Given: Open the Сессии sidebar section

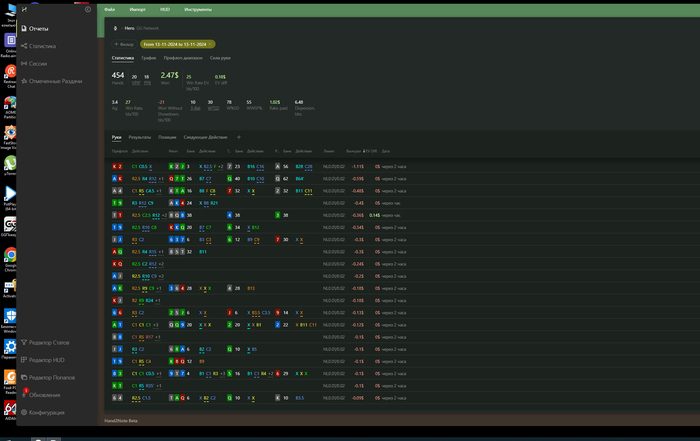Looking at the screenshot, I should pyautogui.click(x=34, y=63).
